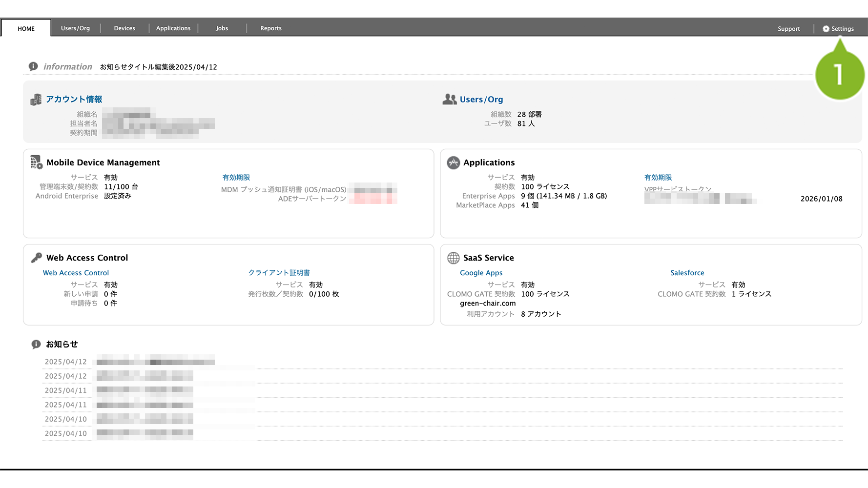Open the Jobs tab

tap(222, 28)
